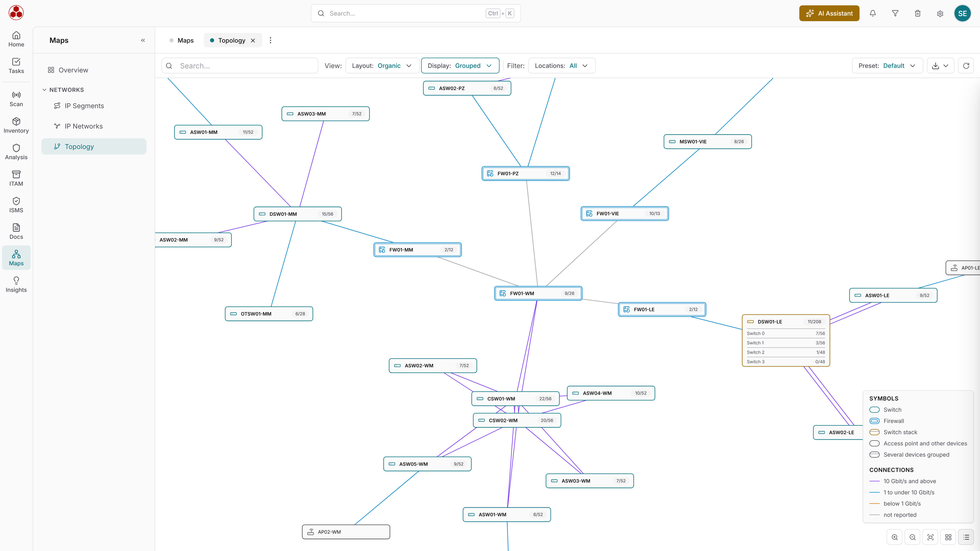Select the ASW03-MM switch node
980x551 pixels.
(325, 114)
